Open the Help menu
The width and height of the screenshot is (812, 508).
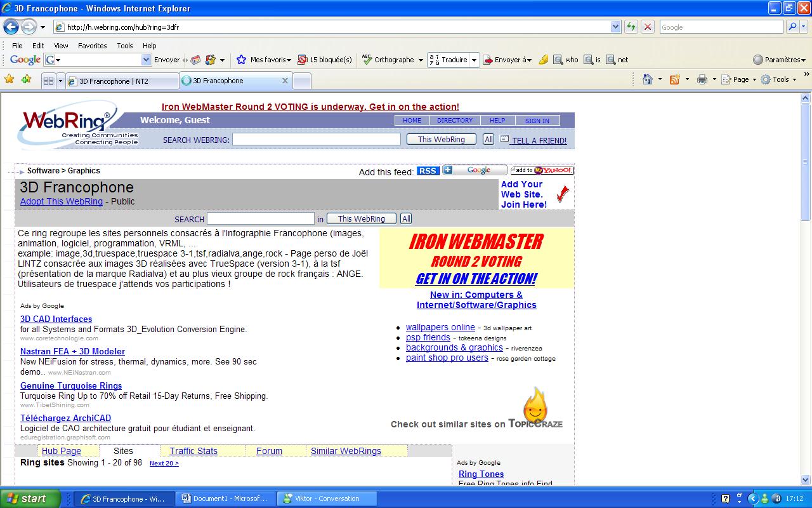[149, 46]
